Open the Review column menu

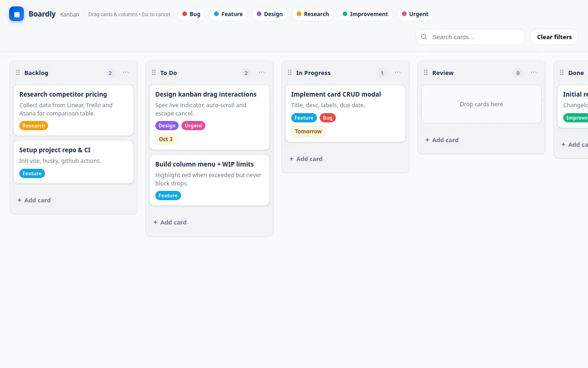coord(534,72)
